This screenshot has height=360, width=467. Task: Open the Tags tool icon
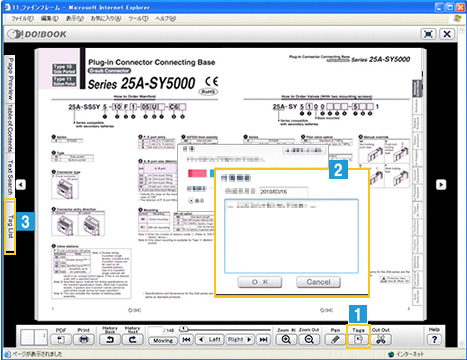pos(358,340)
